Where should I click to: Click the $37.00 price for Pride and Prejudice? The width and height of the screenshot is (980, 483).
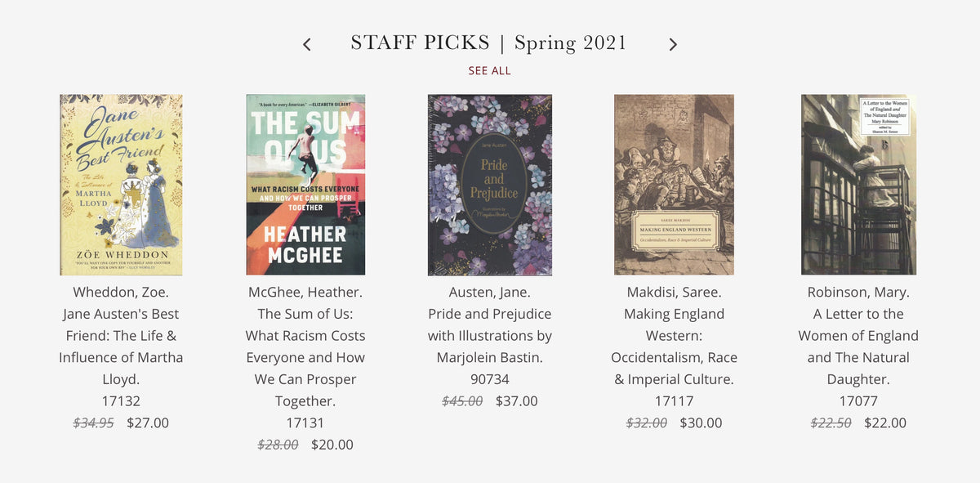point(517,401)
